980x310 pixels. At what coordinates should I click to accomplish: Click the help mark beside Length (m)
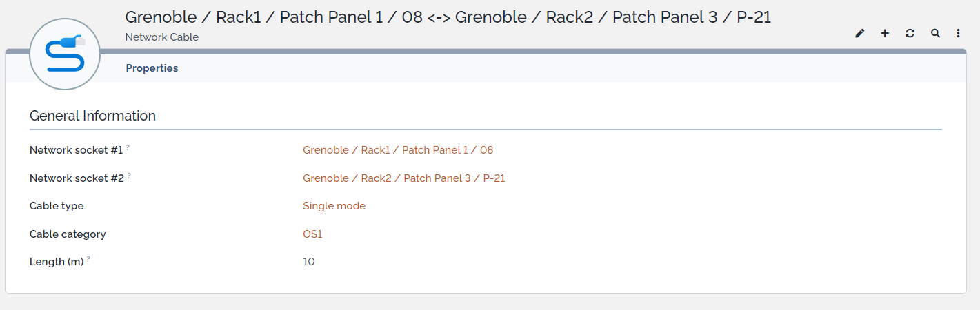(x=89, y=259)
